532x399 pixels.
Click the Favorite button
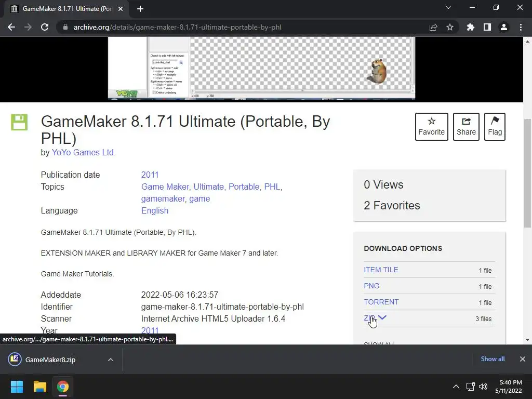432,127
